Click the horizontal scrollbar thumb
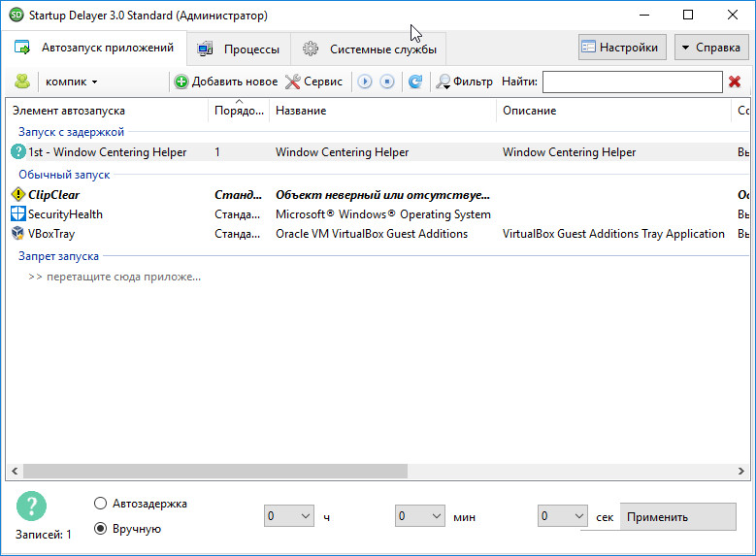Screen dimensions: 756x556 [x=215, y=472]
